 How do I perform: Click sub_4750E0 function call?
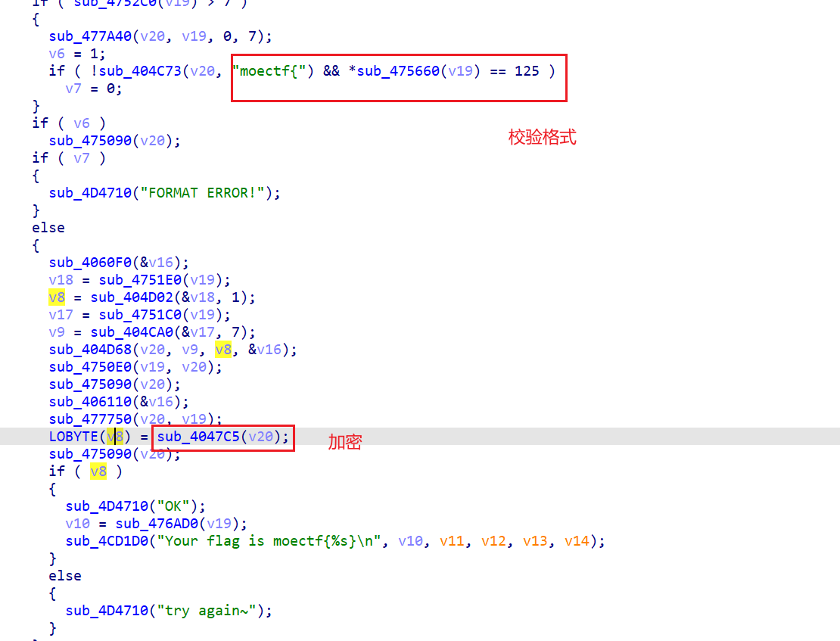pos(90,367)
